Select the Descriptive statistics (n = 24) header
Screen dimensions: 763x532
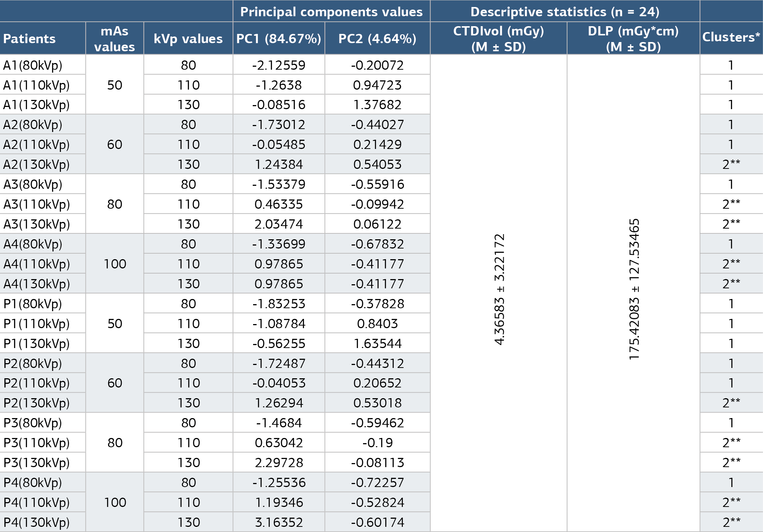[x=565, y=11]
